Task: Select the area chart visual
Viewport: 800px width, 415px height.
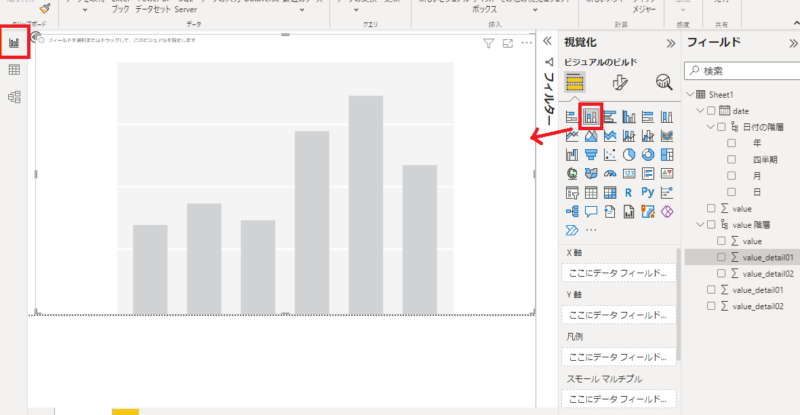Action: click(x=591, y=136)
